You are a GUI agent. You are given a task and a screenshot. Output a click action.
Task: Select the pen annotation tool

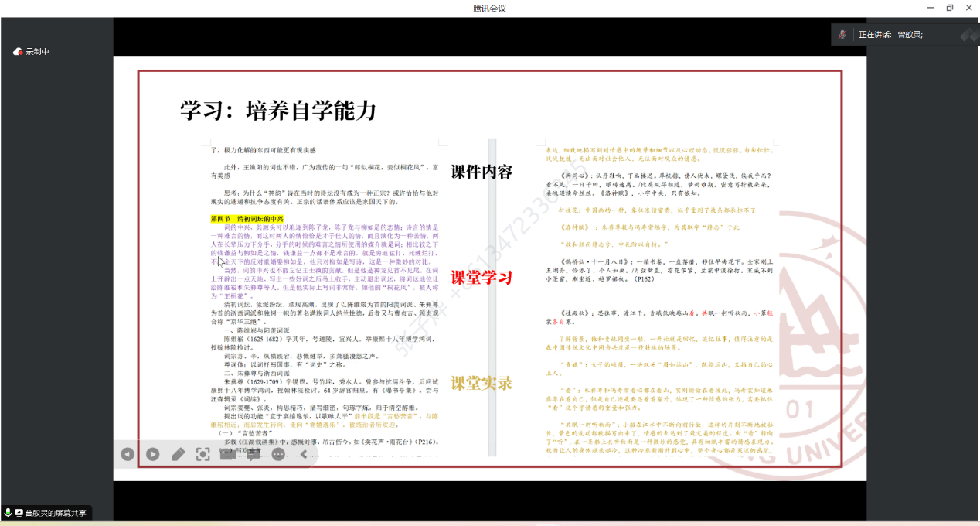178,455
